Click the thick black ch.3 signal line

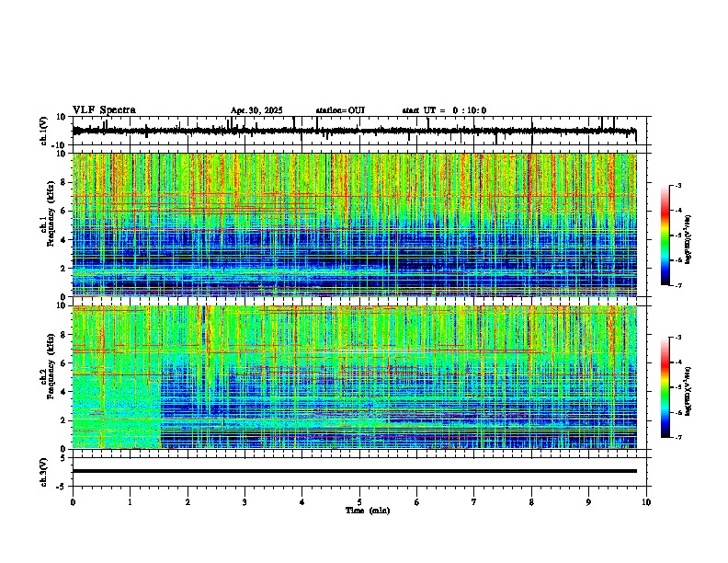pos(354,471)
